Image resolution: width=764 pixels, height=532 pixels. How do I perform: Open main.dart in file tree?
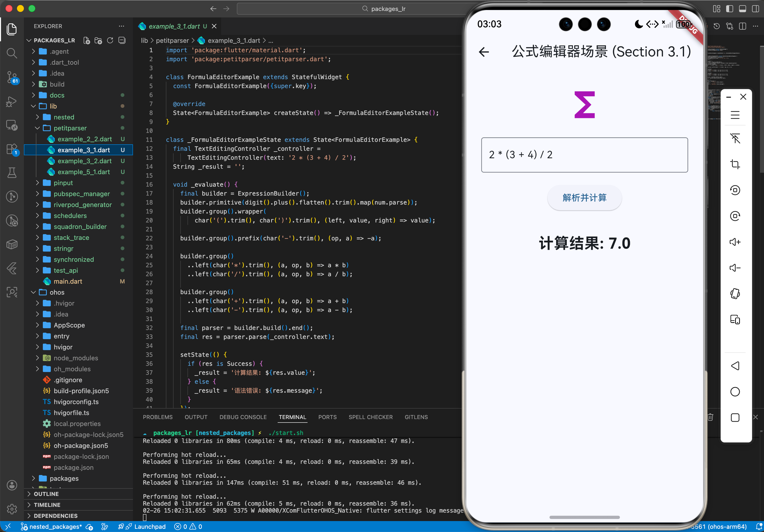pyautogui.click(x=68, y=281)
